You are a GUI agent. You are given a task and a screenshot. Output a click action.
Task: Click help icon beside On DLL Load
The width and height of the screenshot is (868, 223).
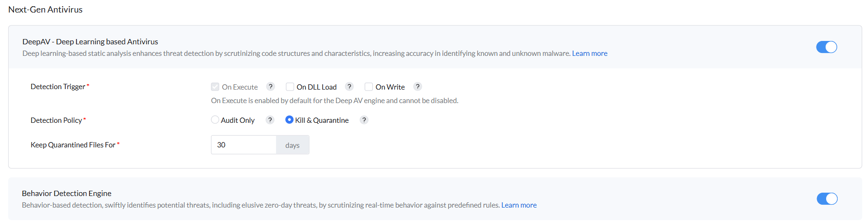click(350, 87)
